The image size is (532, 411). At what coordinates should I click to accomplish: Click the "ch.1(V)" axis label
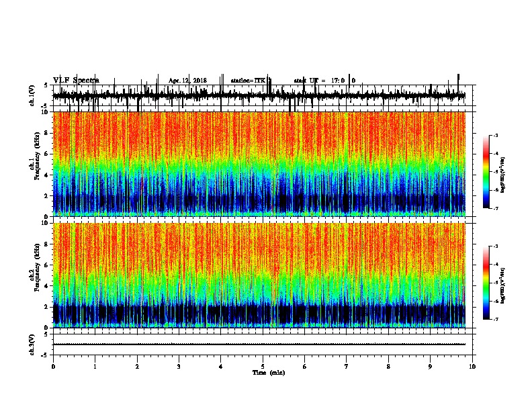pos(32,95)
